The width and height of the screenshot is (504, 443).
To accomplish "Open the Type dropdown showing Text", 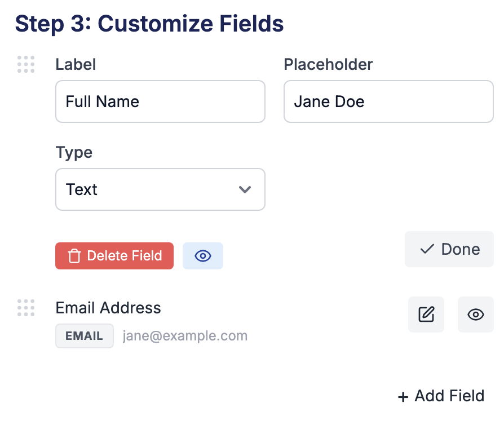I will pos(160,189).
